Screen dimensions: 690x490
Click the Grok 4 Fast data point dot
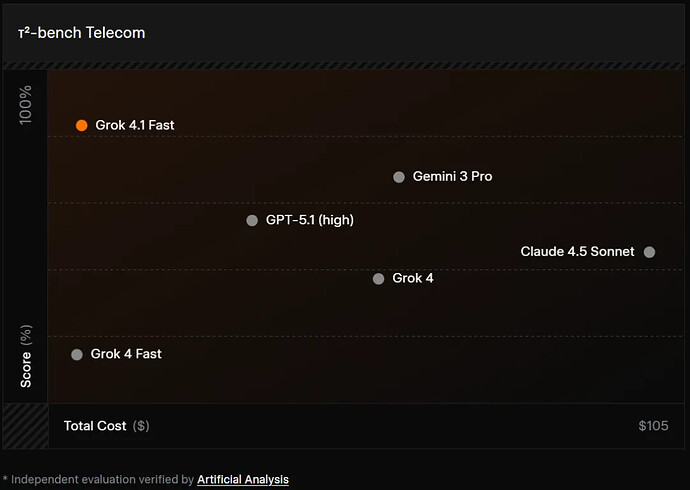(77, 354)
